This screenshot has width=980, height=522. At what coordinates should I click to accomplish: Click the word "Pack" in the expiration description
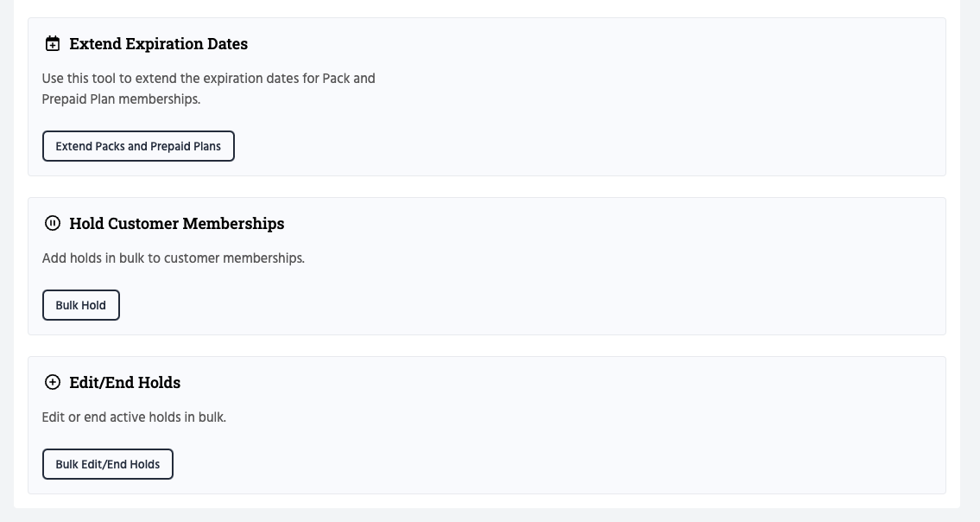[x=336, y=79]
